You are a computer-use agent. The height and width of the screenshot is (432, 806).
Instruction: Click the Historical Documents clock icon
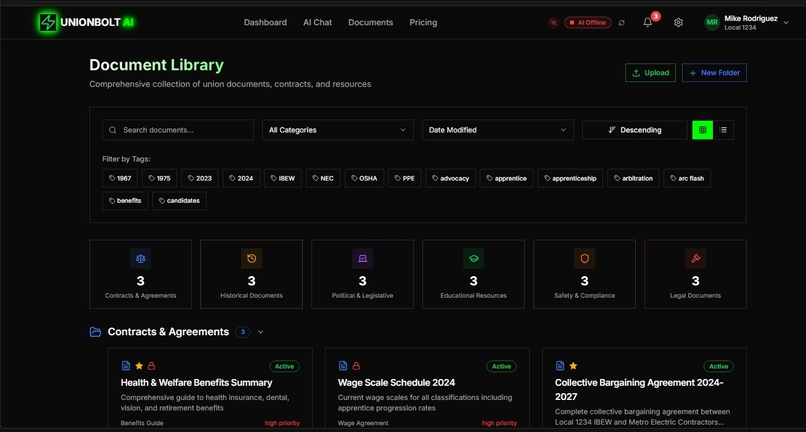point(251,259)
